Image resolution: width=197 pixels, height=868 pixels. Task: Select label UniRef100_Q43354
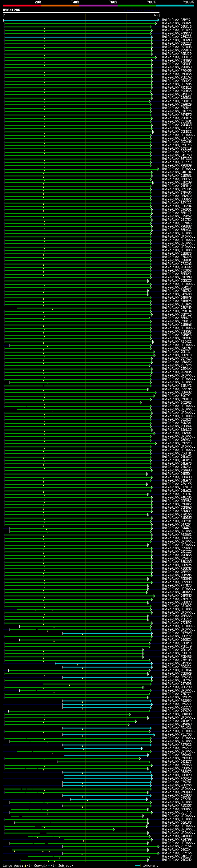point(177,663)
